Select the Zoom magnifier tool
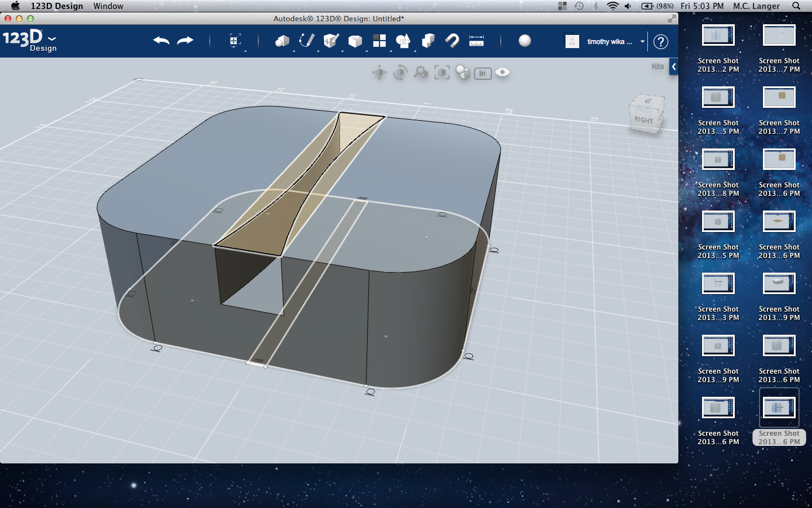This screenshot has width=812, height=508. pos(421,72)
